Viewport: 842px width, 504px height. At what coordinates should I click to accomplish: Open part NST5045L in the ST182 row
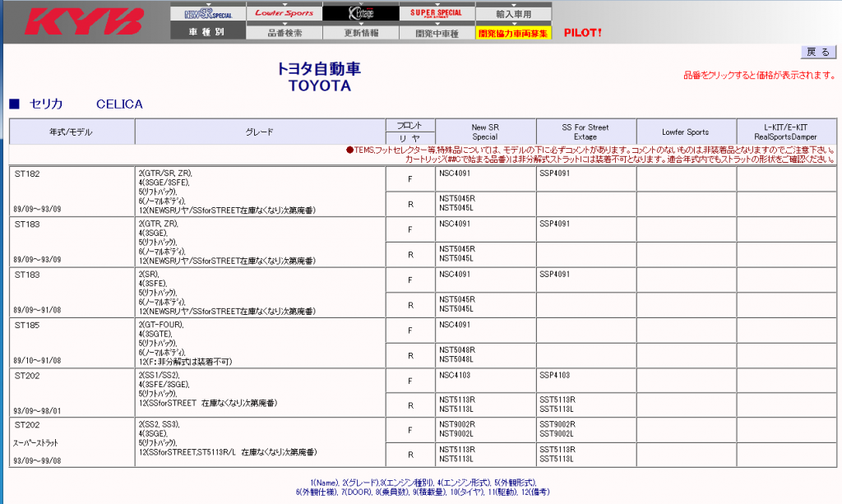(456, 208)
